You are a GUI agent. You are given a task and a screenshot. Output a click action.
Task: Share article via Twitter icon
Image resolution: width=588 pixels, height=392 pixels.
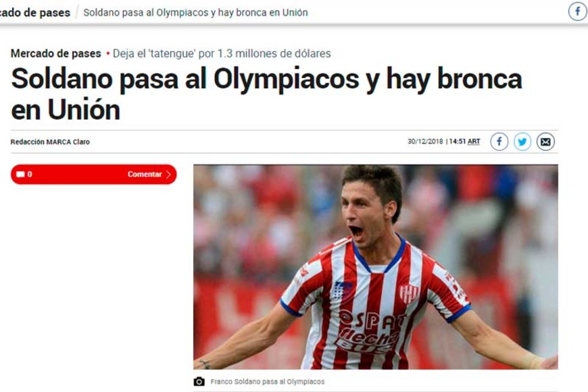tap(522, 142)
